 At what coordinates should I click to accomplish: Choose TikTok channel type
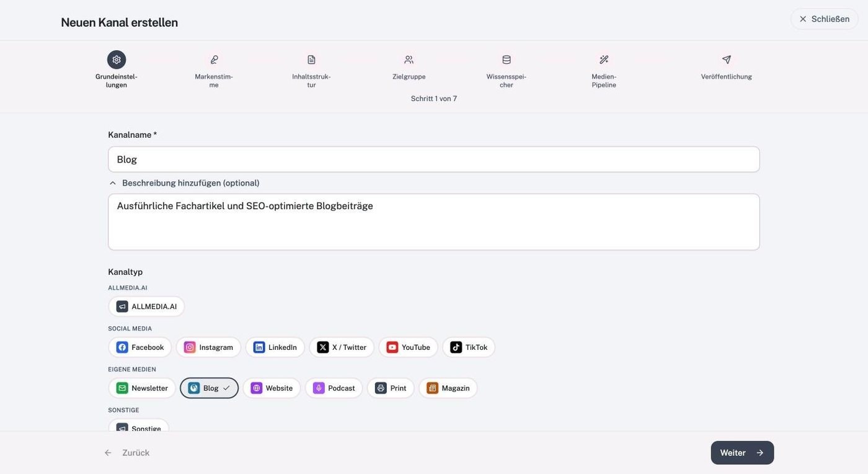[469, 347]
